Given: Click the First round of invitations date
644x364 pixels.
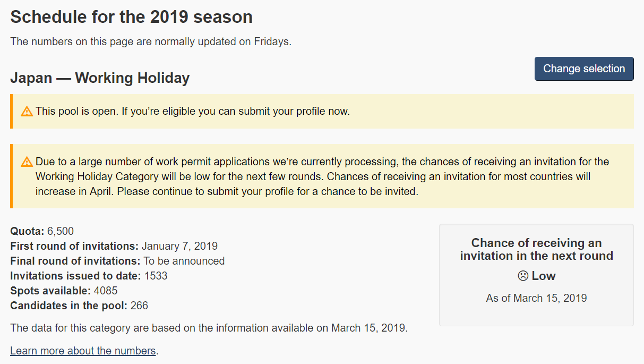Looking at the screenshot, I should (x=179, y=246).
